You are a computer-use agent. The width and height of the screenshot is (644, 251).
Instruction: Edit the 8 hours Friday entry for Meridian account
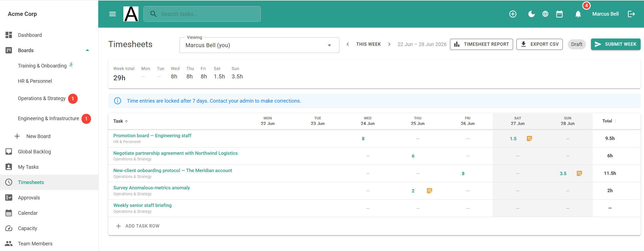click(463, 173)
